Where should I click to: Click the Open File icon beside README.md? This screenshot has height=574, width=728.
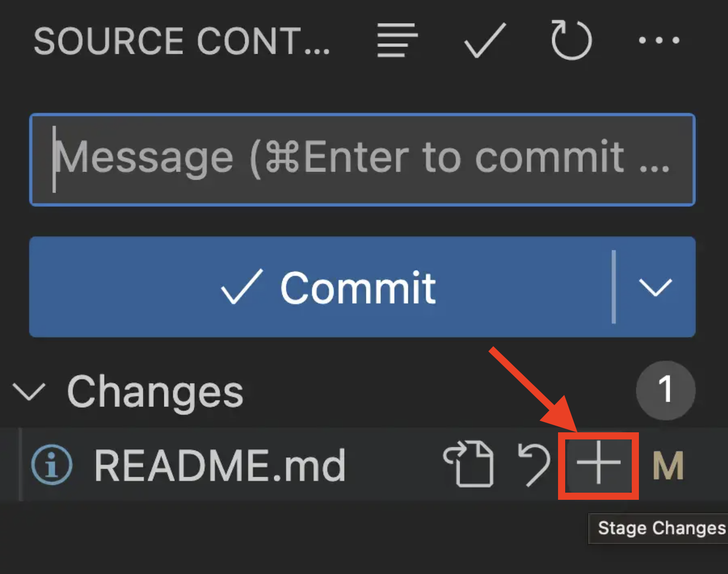(x=469, y=463)
